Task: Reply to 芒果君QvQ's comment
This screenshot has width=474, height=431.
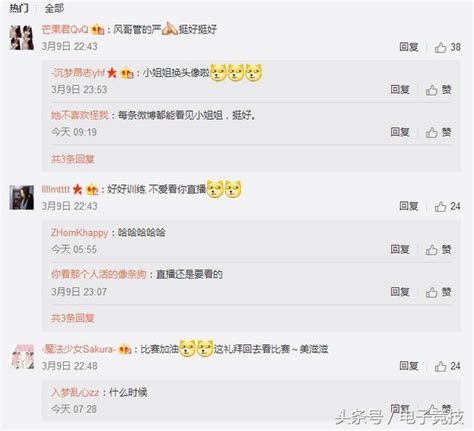Action: coord(409,47)
